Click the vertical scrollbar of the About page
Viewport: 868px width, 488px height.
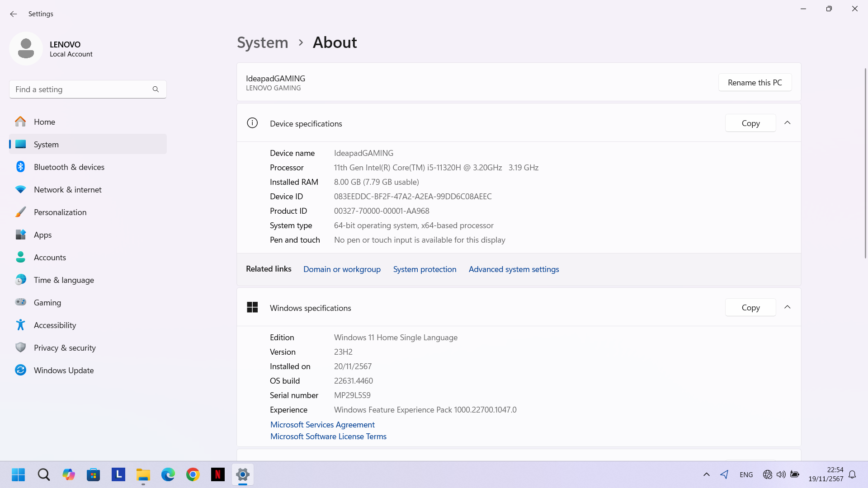865,163
